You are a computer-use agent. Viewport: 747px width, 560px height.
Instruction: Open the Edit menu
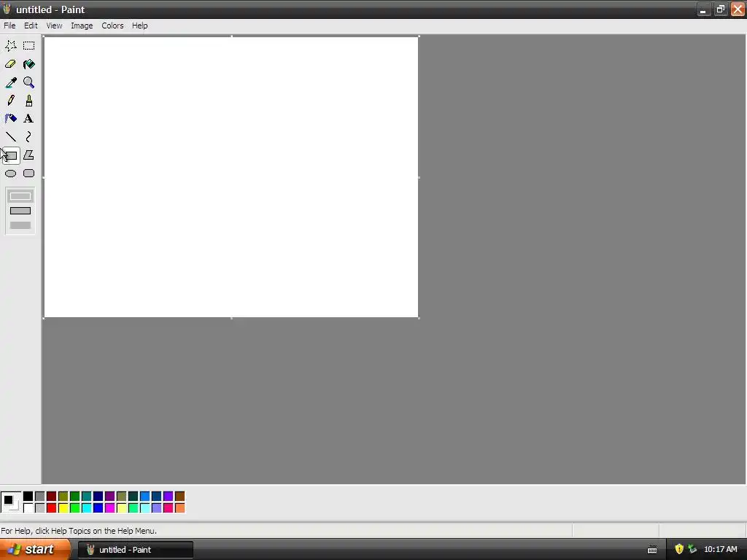pos(31,26)
